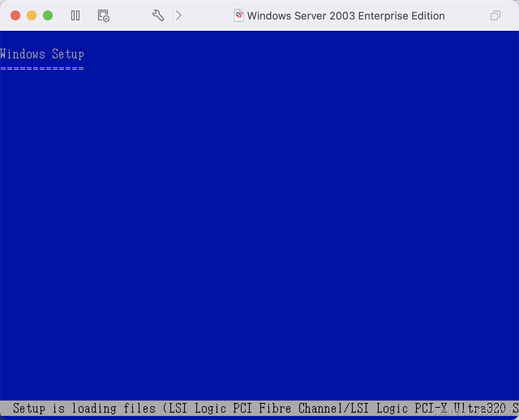Click the multi-window view icon at right

495,16
